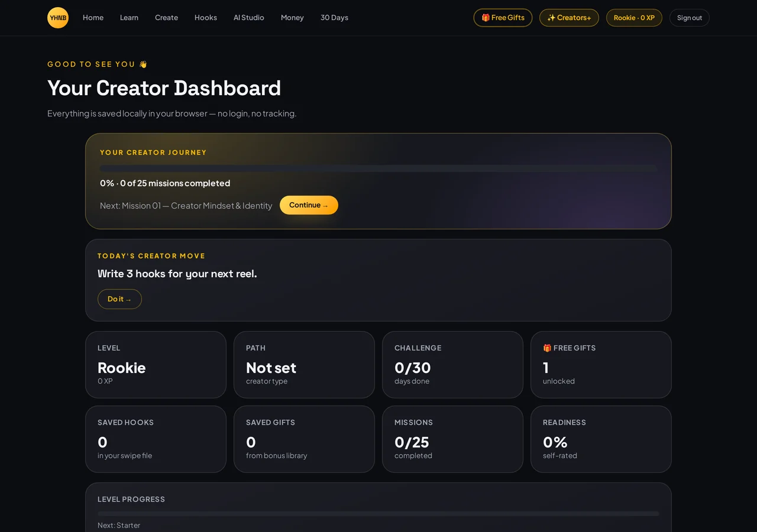This screenshot has width=757, height=532.
Task: Open the Create menu item
Action: [x=166, y=18]
